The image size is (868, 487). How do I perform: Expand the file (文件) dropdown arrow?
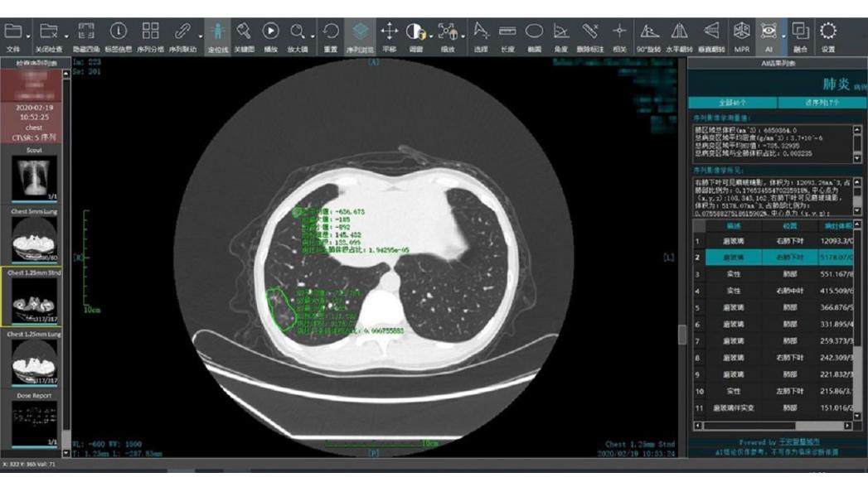[28, 36]
